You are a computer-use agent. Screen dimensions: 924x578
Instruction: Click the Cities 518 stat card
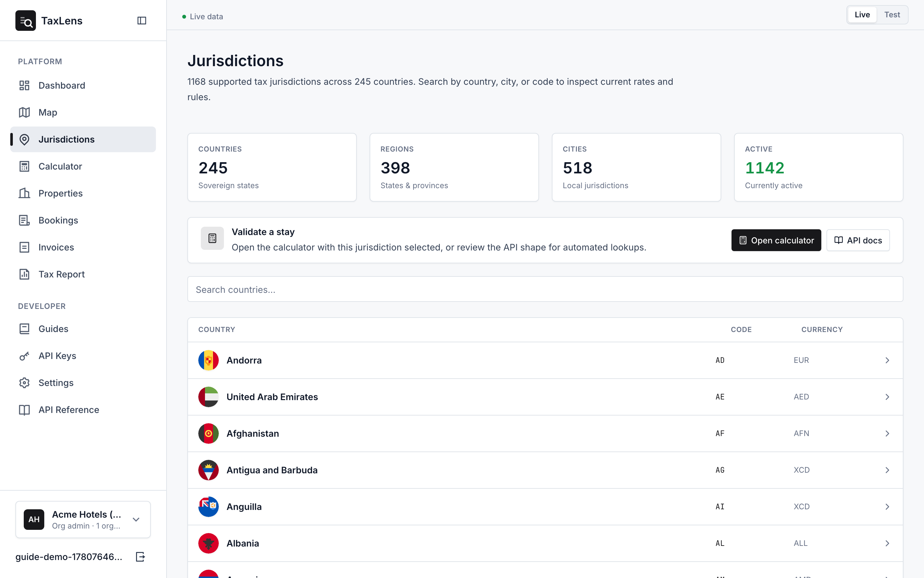coord(636,167)
